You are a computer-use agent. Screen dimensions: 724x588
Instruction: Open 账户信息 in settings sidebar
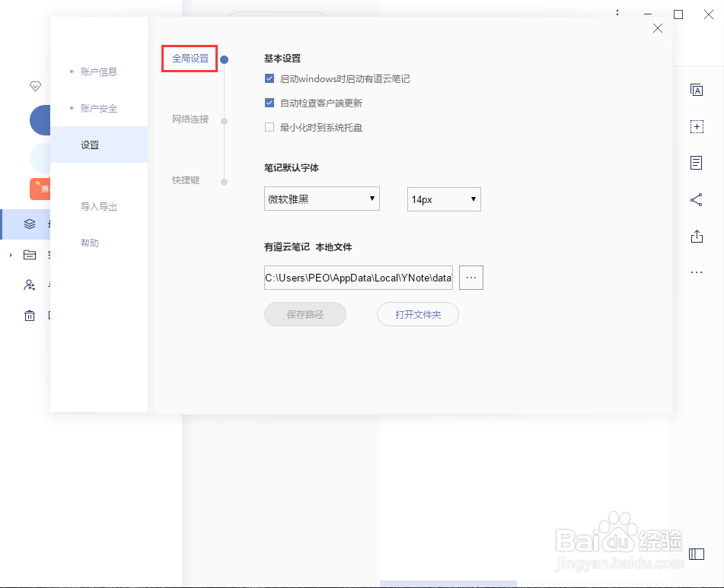tap(98, 72)
